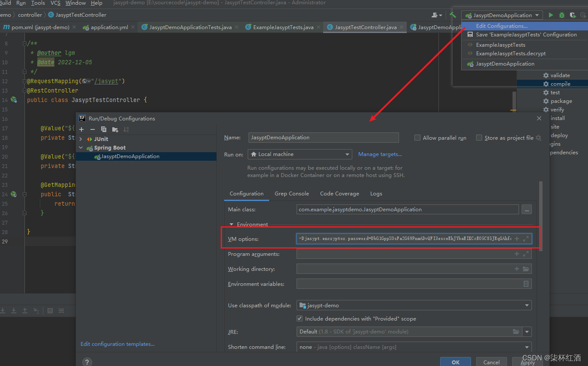Screen dimensions: 588x366
Task: Open the Window menu
Action: click(75, 3)
